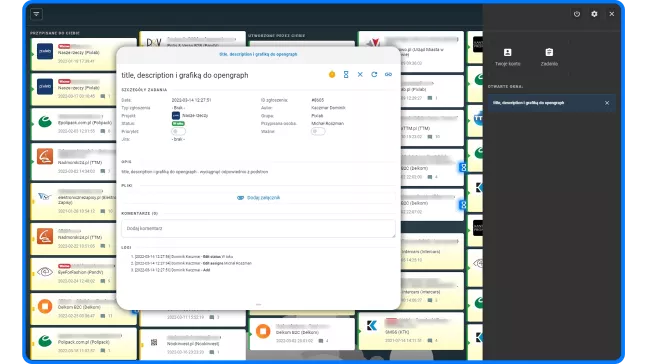This screenshot has height=364, width=647.
Task: Click comment icon on EyeForFashion card
Action: click(x=103, y=281)
